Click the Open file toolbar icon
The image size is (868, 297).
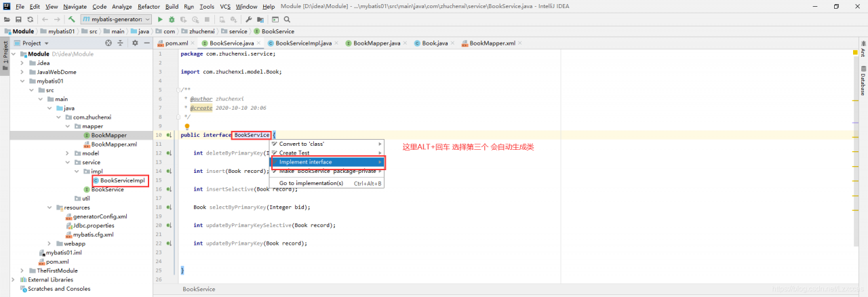click(x=8, y=20)
